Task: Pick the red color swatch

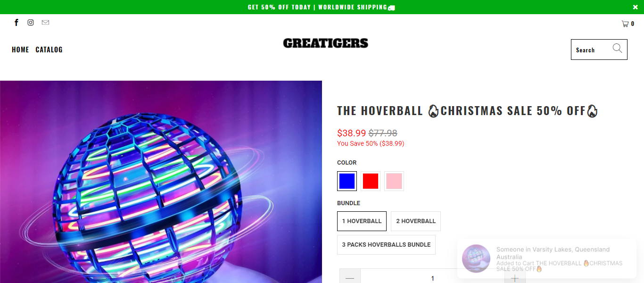Action: point(371,181)
